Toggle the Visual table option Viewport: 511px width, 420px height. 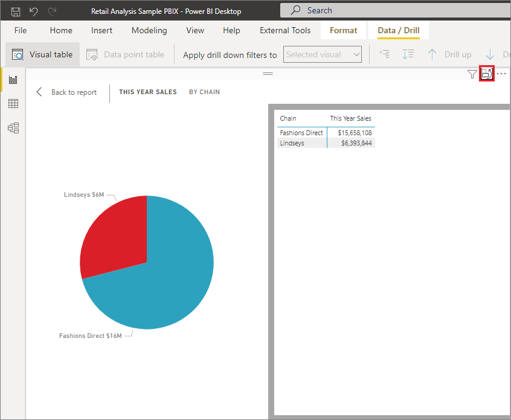coord(42,54)
